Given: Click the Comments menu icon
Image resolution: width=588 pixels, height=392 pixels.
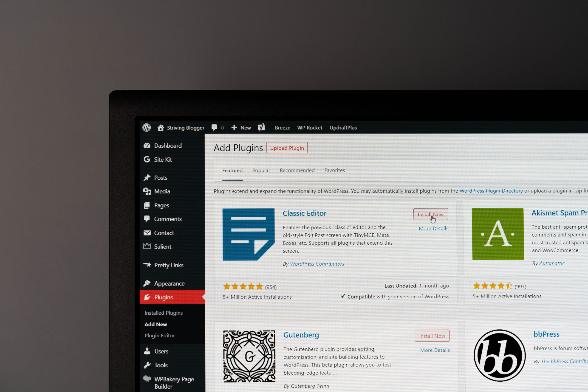Looking at the screenshot, I should click(147, 219).
